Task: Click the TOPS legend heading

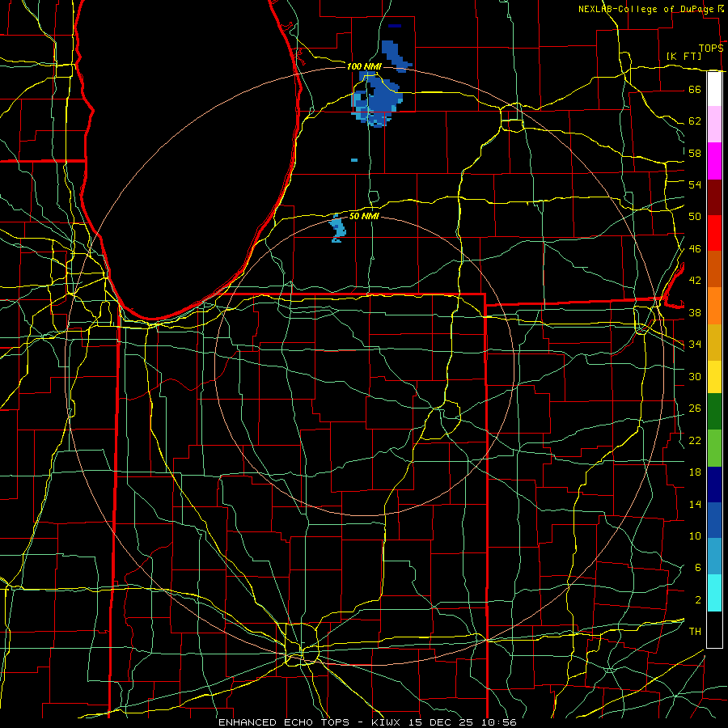Action: point(711,49)
